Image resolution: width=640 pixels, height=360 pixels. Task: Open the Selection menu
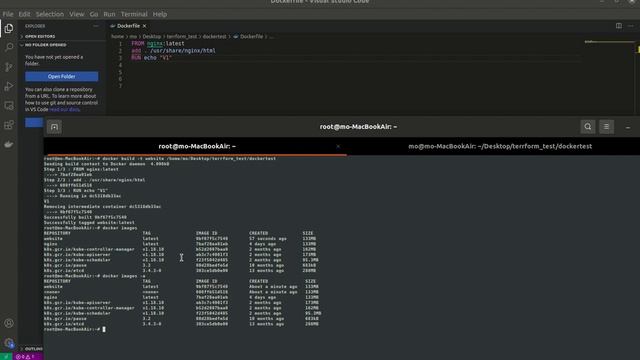(x=50, y=14)
